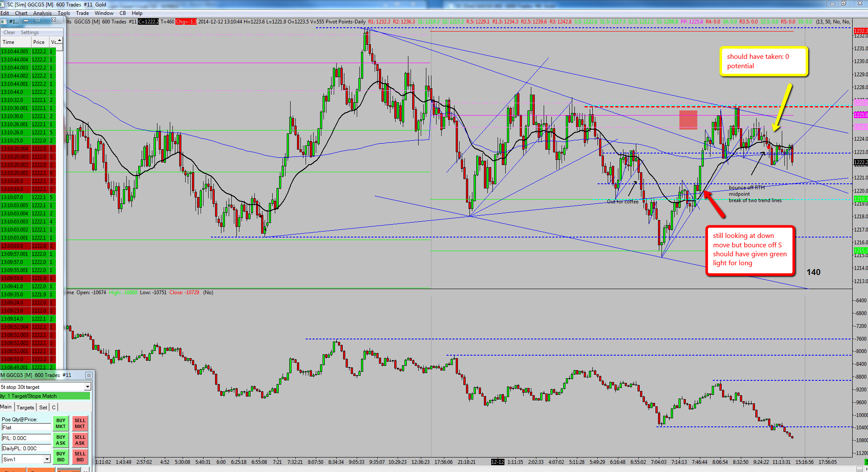Viewport: 868px width, 472px height.
Task: Open the Trade menu
Action: (x=82, y=13)
